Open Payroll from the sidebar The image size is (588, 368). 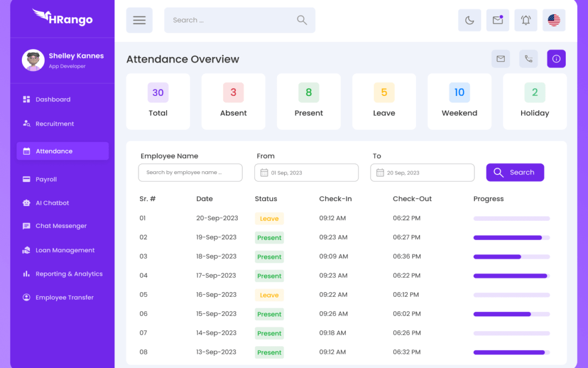point(46,179)
